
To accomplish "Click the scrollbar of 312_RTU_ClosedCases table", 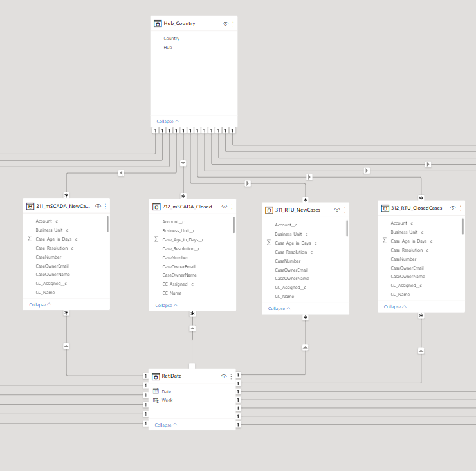I will (x=462, y=226).
